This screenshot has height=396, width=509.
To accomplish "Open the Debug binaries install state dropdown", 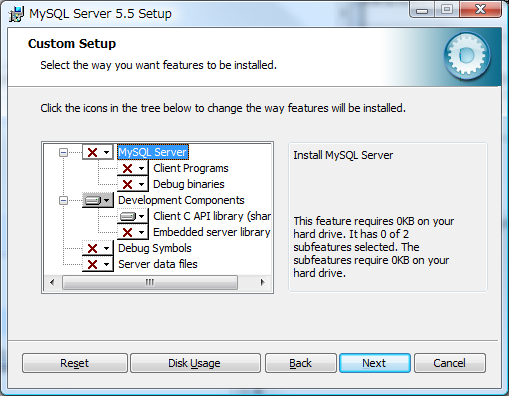I will coord(133,184).
